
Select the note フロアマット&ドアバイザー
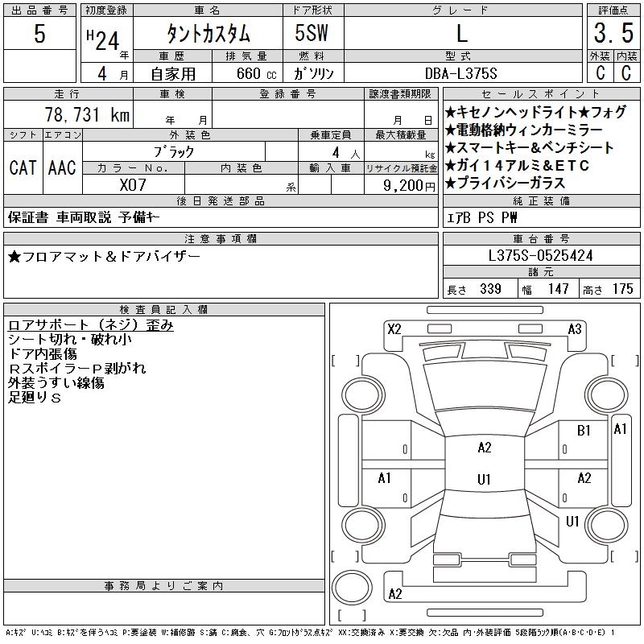[x=104, y=257]
